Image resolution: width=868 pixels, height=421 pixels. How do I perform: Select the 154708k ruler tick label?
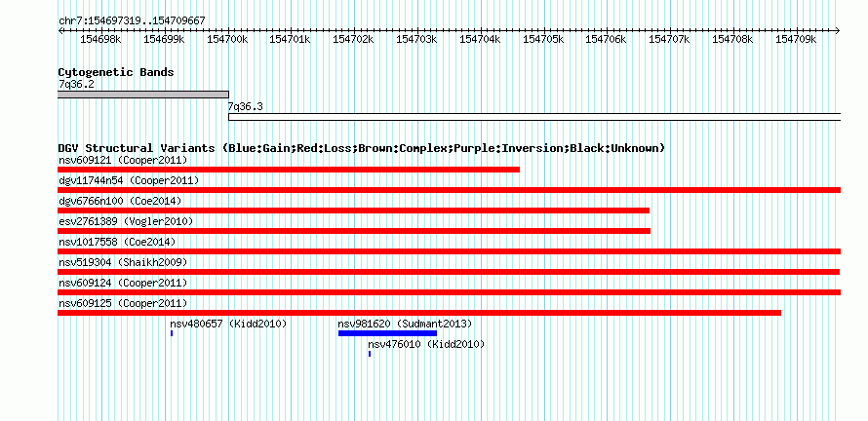point(732,39)
